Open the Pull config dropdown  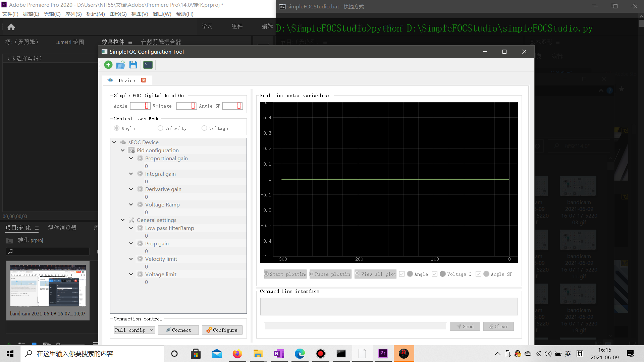[134, 330]
